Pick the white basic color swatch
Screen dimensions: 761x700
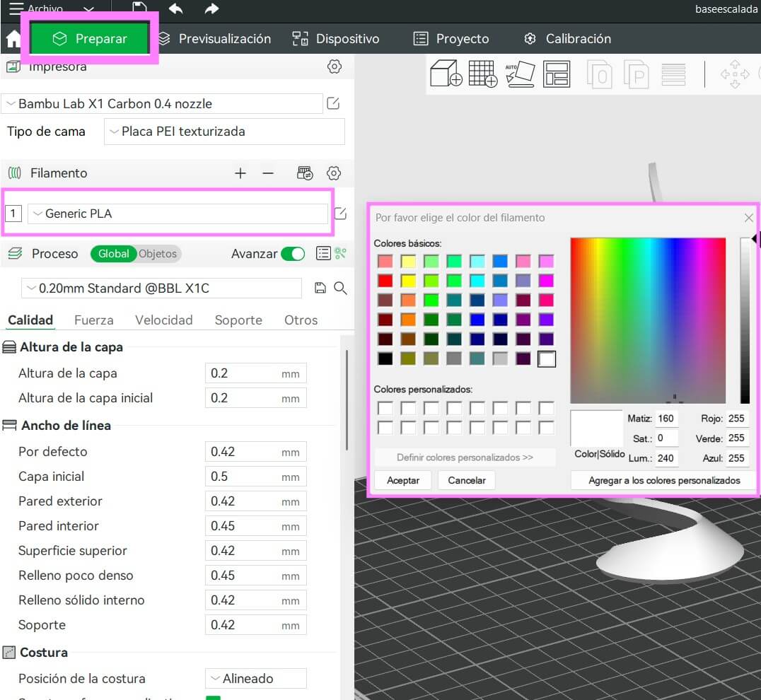(x=547, y=359)
